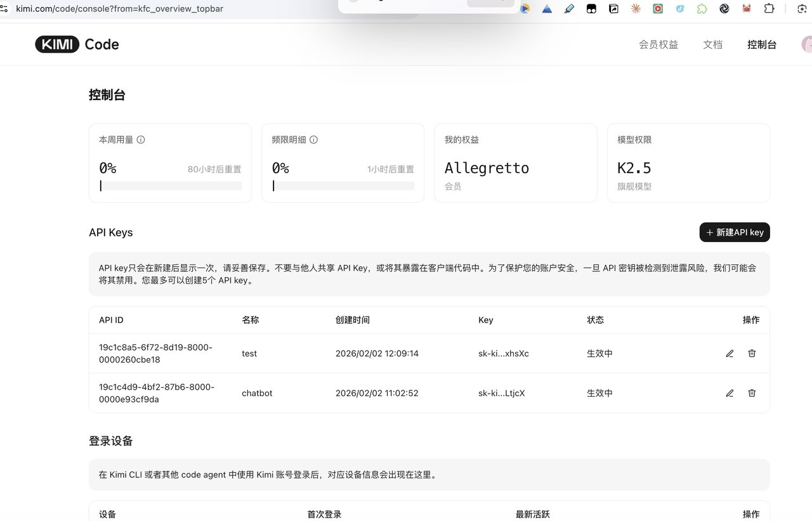Click the name cell 'test'
812x521 pixels.
[249, 354]
